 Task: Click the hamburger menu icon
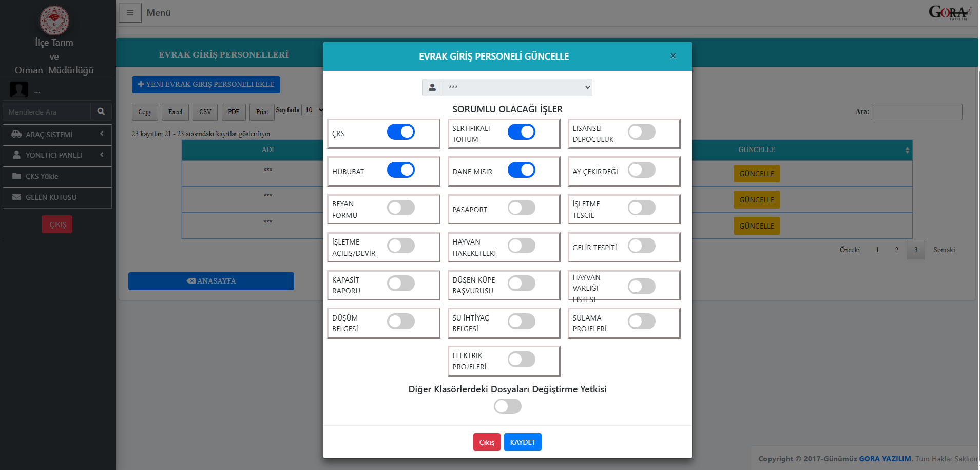pyautogui.click(x=130, y=13)
